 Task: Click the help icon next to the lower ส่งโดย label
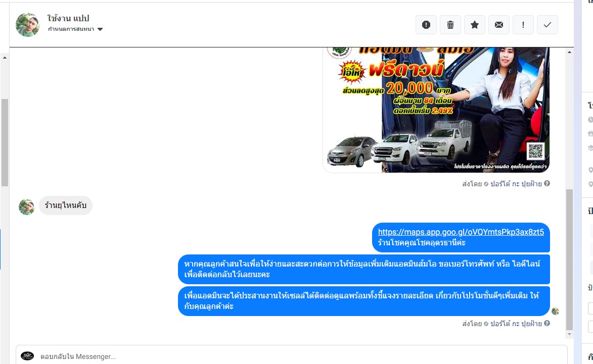tap(547, 323)
